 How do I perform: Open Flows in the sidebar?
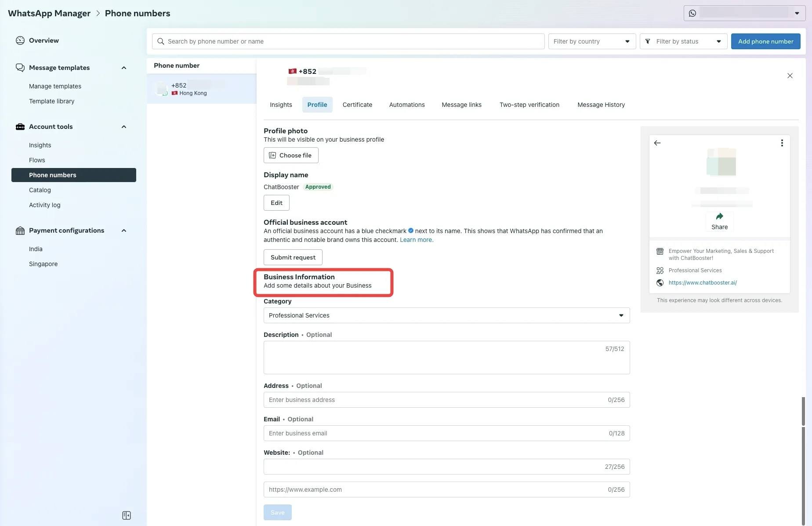[37, 160]
